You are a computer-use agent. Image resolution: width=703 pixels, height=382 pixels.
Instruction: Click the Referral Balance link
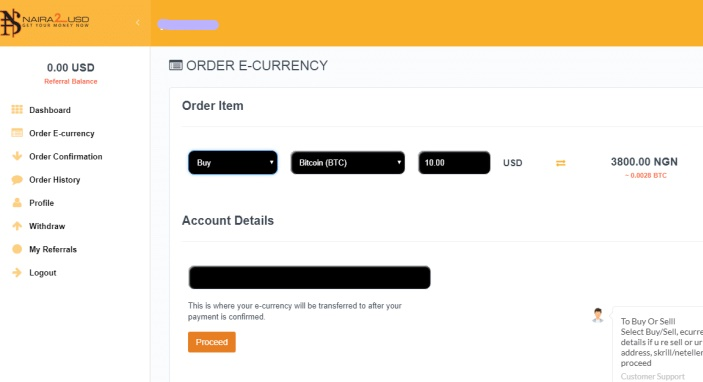coord(71,81)
